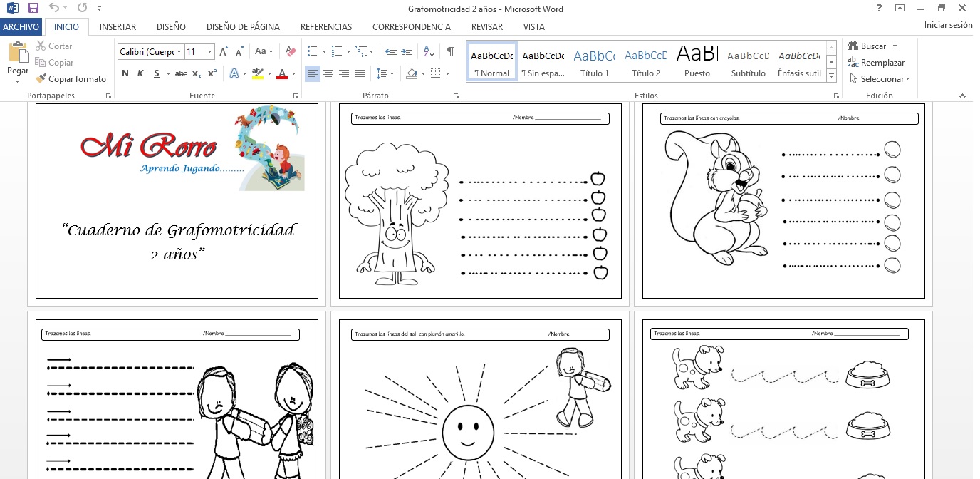
Task: Increase font size with the larger A
Action: click(x=224, y=51)
